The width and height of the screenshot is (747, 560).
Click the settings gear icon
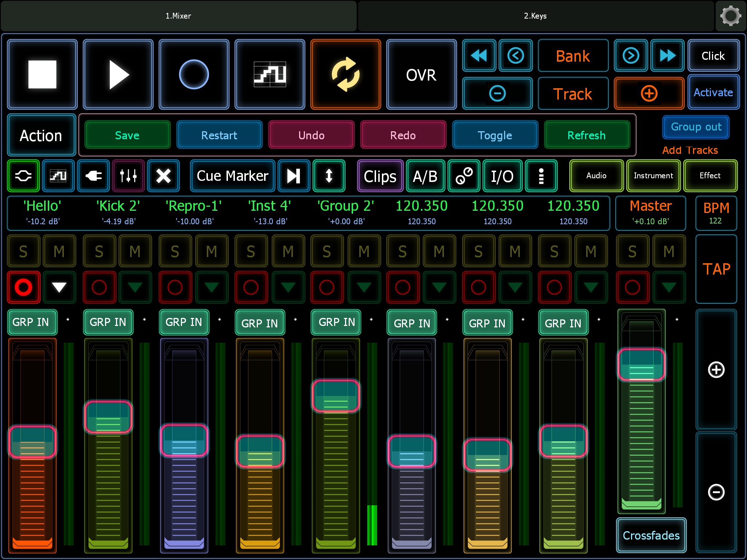coord(731,16)
